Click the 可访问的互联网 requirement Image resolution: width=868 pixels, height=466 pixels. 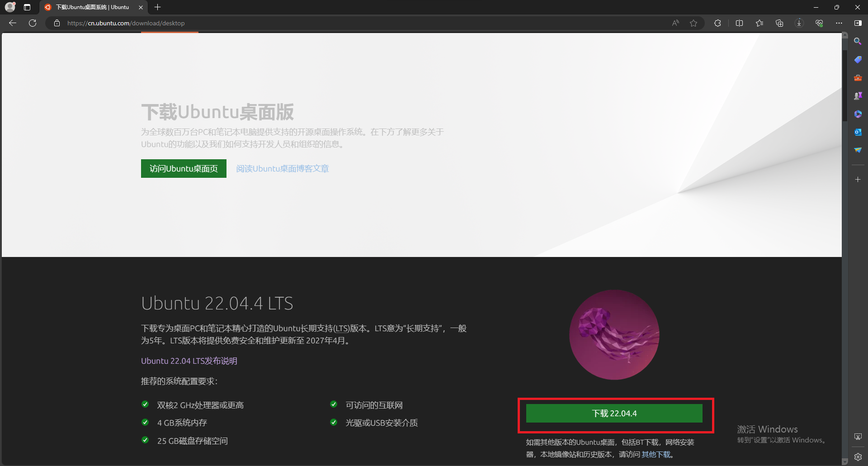click(374, 405)
